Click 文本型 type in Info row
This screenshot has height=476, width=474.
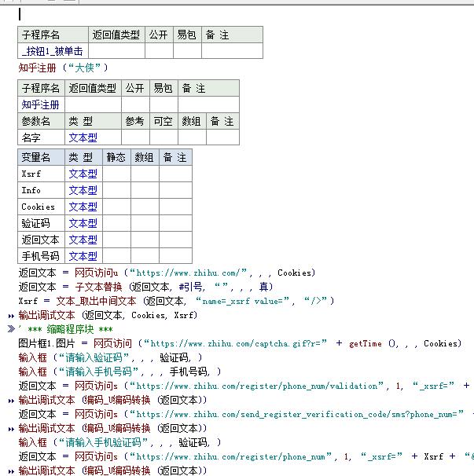pyautogui.click(x=83, y=190)
